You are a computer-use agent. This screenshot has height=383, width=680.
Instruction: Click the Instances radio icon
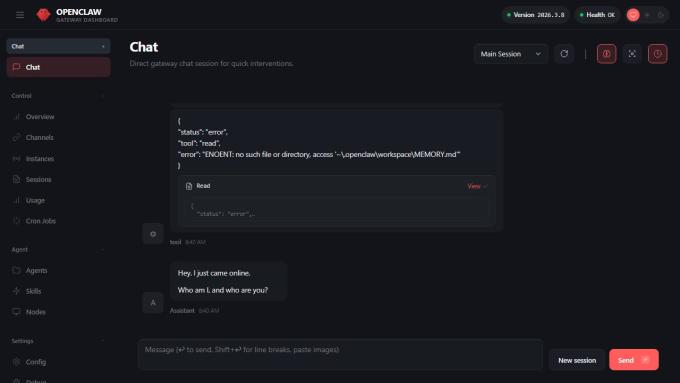[x=16, y=159]
